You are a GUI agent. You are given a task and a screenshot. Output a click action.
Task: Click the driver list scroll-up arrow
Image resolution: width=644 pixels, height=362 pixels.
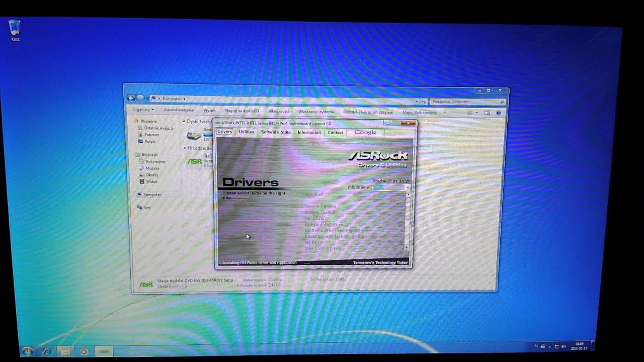pyautogui.click(x=408, y=194)
